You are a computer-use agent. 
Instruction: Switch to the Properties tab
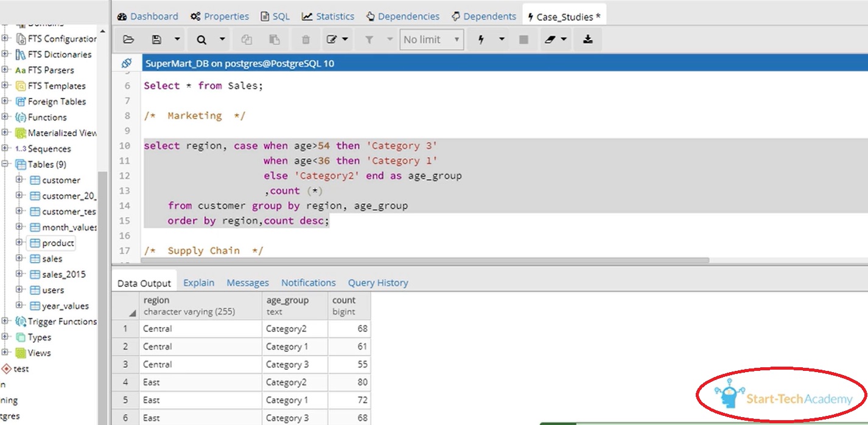tap(220, 16)
